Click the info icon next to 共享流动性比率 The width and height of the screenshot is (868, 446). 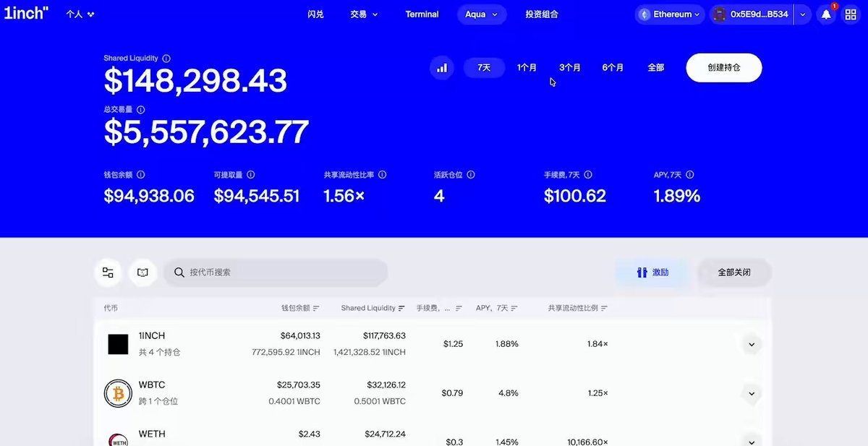coord(382,175)
